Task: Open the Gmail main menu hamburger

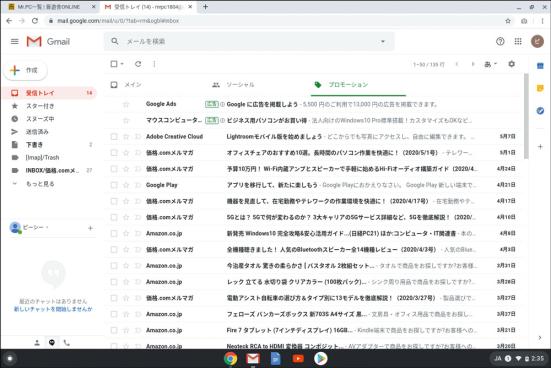Action: 14,41
